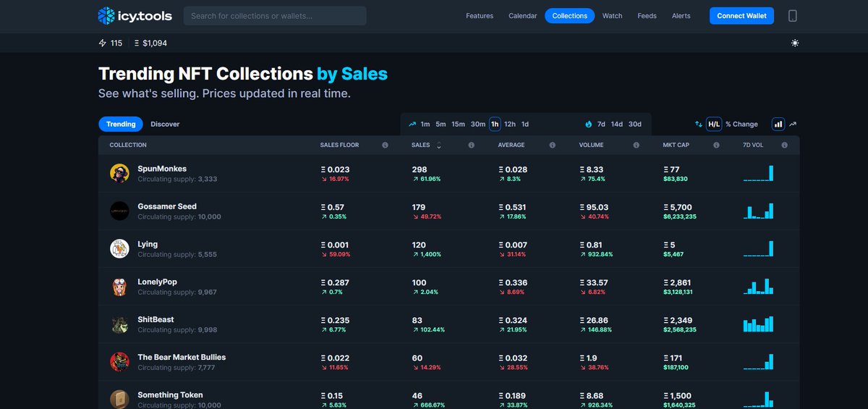868x409 pixels.
Task: Focus the collections search field
Action: coord(275,16)
